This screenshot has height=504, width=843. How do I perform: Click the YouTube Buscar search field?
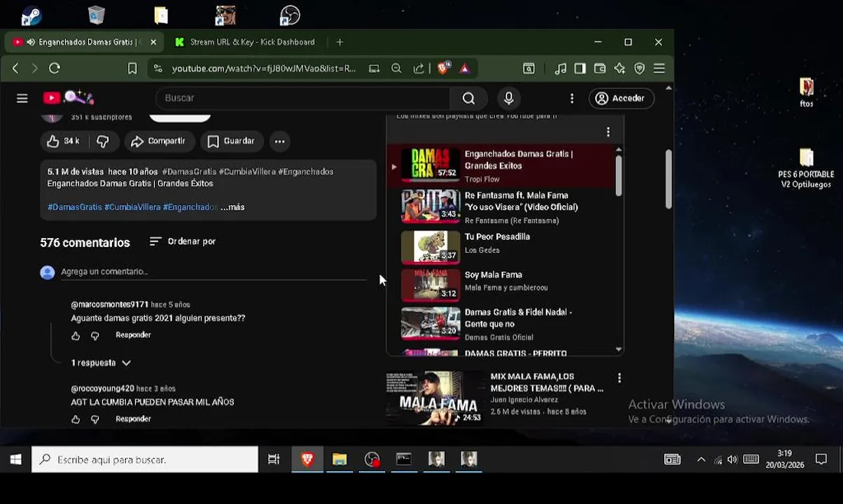coord(302,99)
